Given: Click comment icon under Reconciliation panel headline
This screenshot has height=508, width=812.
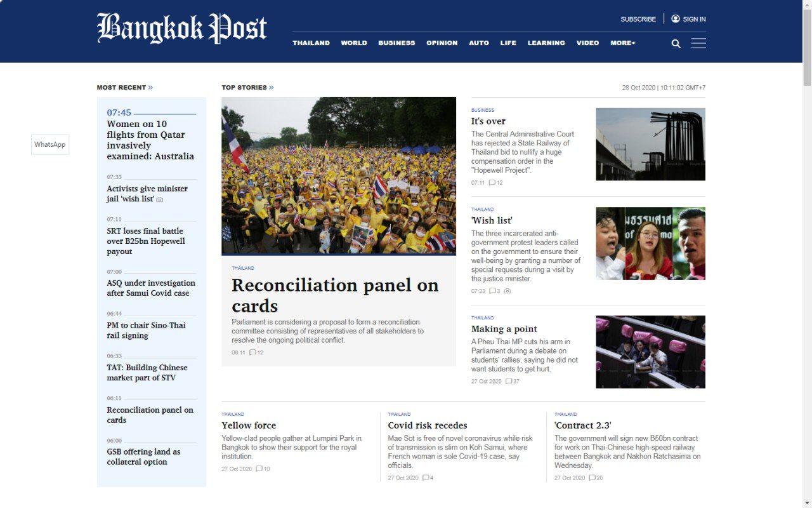Looking at the screenshot, I should 252,352.
